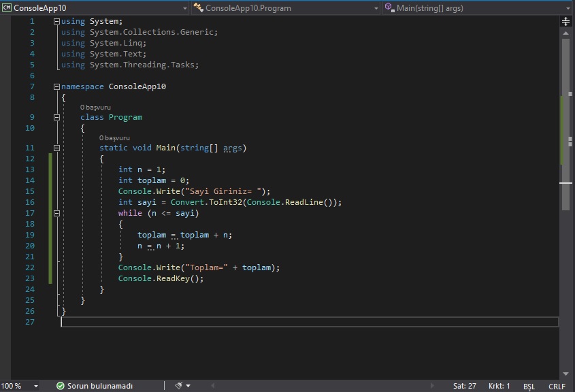The width and height of the screenshot is (575, 392).
Task: Click 'Convert' on line 16
Action: coord(187,202)
